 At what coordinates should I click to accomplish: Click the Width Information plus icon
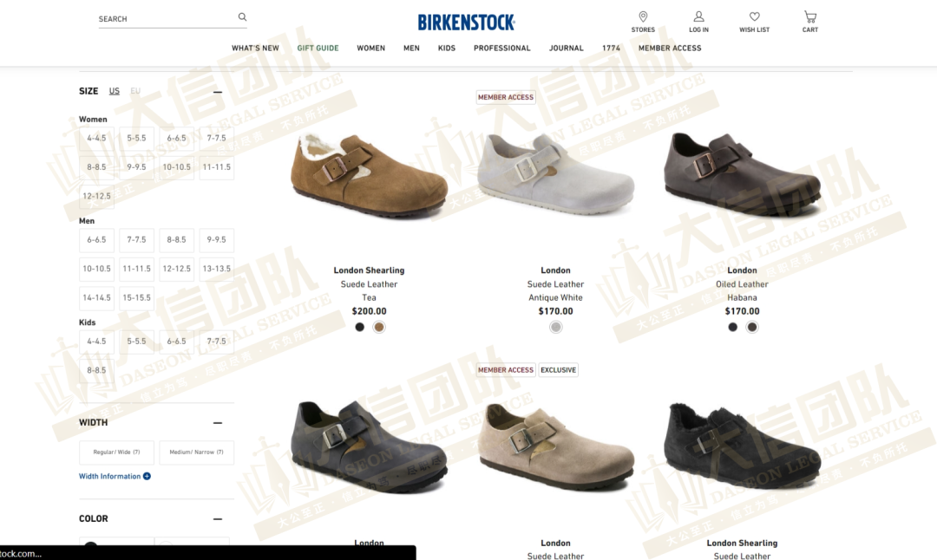click(147, 477)
